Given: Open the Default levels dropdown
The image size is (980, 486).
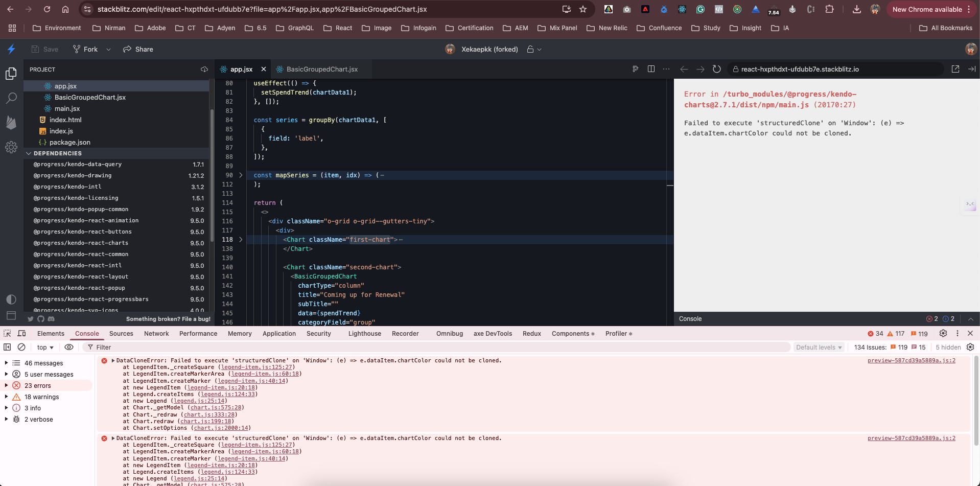Looking at the screenshot, I should coord(819,347).
